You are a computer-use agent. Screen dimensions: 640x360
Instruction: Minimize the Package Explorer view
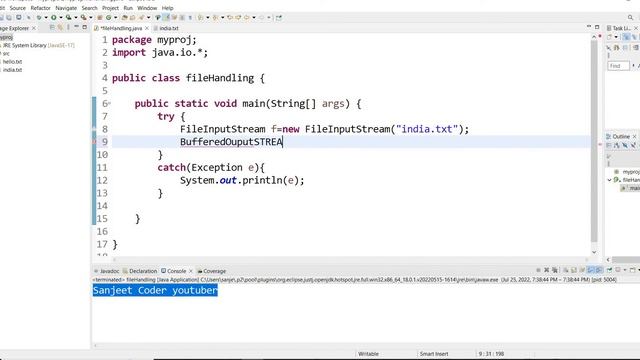point(76,27)
